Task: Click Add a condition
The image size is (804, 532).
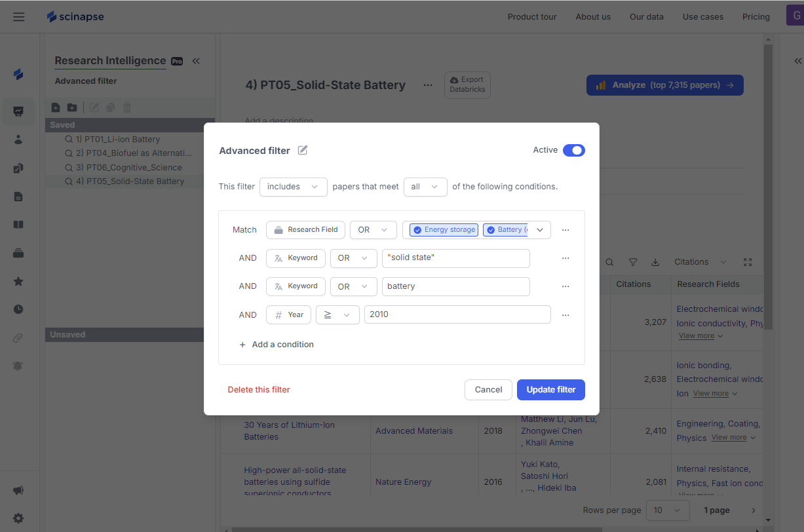Action: 276,345
